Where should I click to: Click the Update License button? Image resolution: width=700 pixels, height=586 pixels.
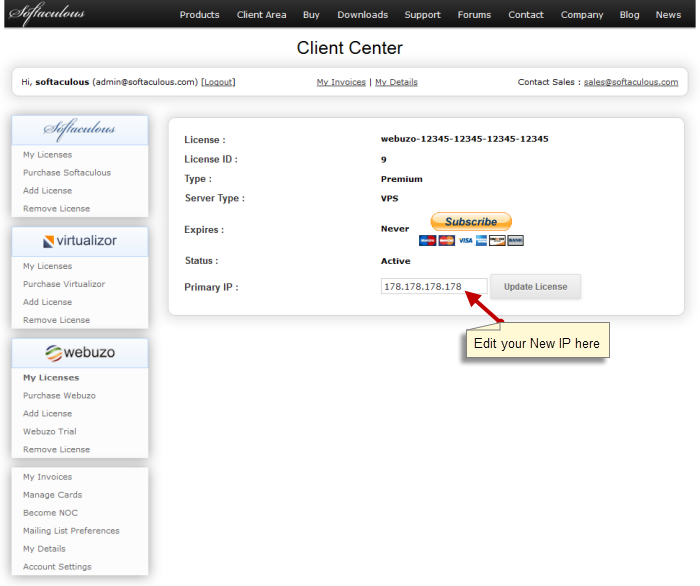click(536, 287)
